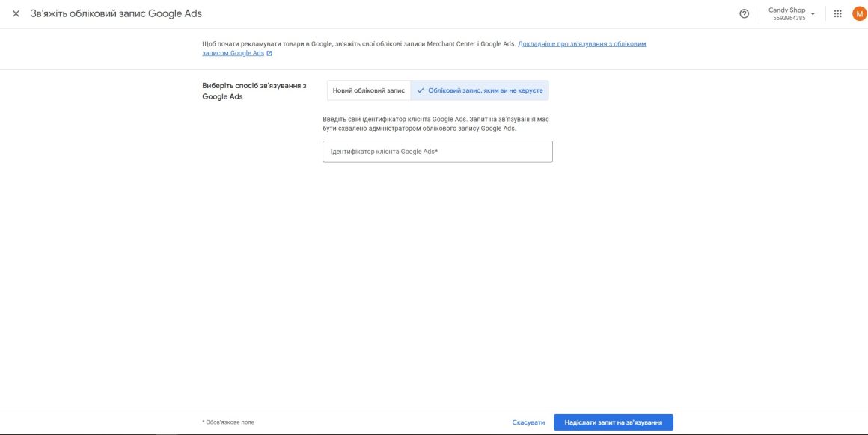The width and height of the screenshot is (868, 435).
Task: Click the 'Виберіть спосіб зв'язування з Google Ads' label
Action: tap(254, 91)
